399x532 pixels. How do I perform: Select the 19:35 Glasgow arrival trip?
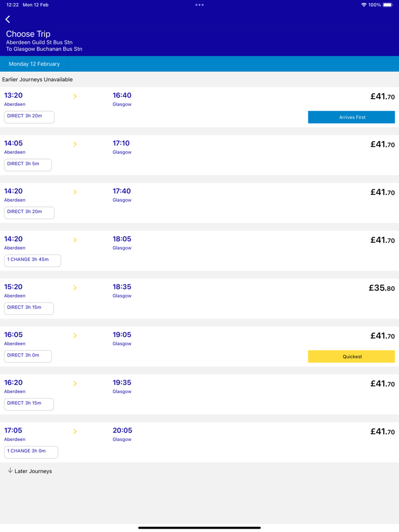click(x=122, y=383)
